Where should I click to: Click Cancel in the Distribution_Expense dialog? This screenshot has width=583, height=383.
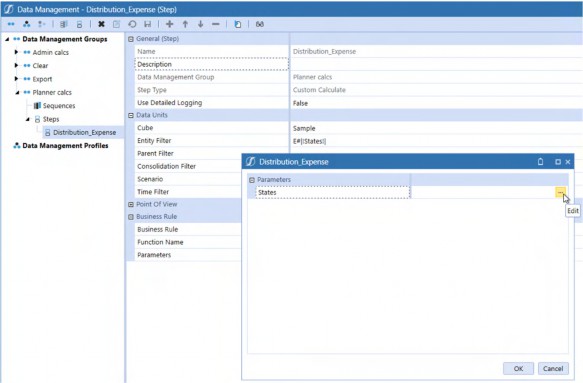click(x=553, y=368)
